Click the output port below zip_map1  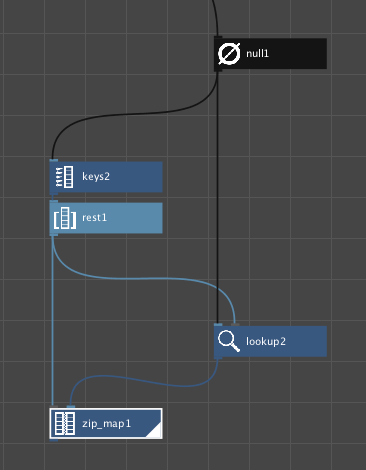(54, 440)
